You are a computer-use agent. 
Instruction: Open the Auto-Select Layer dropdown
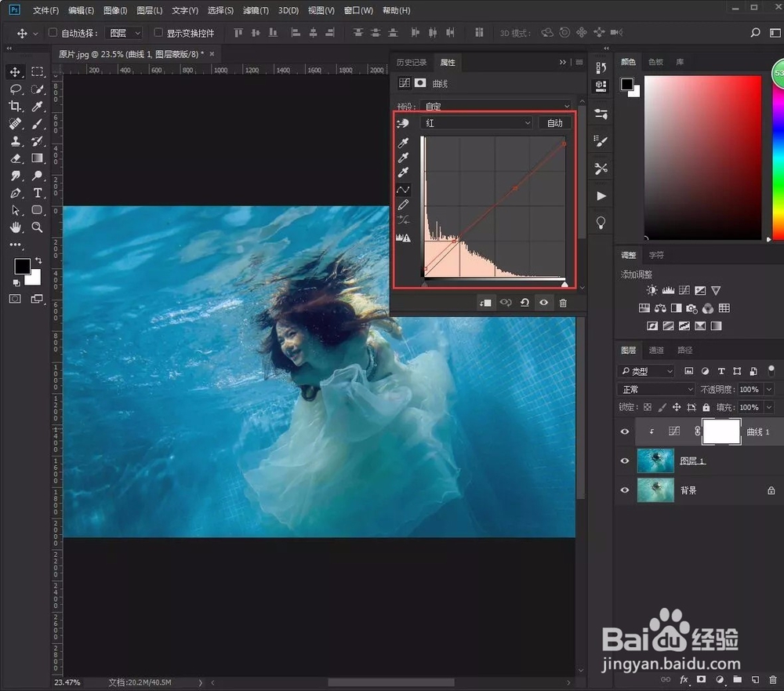point(124,33)
